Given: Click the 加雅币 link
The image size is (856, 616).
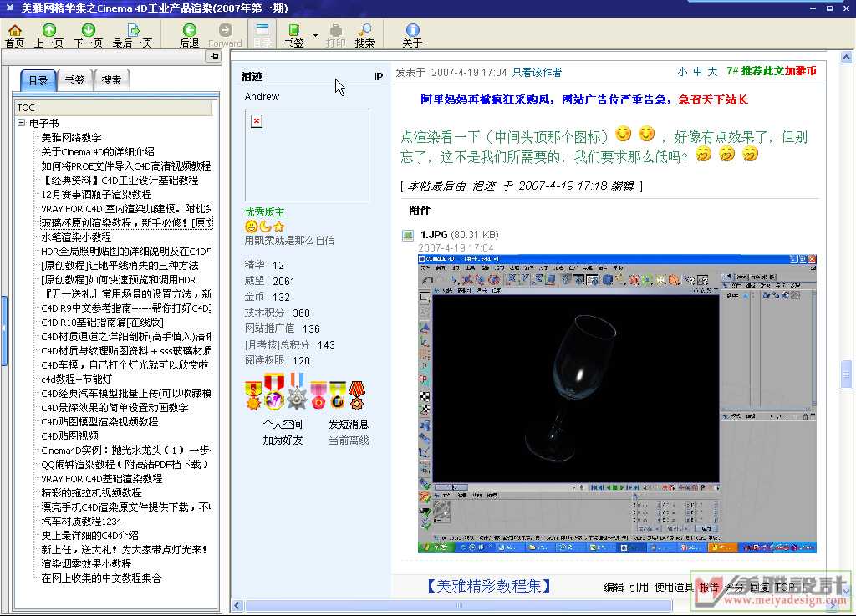Looking at the screenshot, I should point(801,71).
